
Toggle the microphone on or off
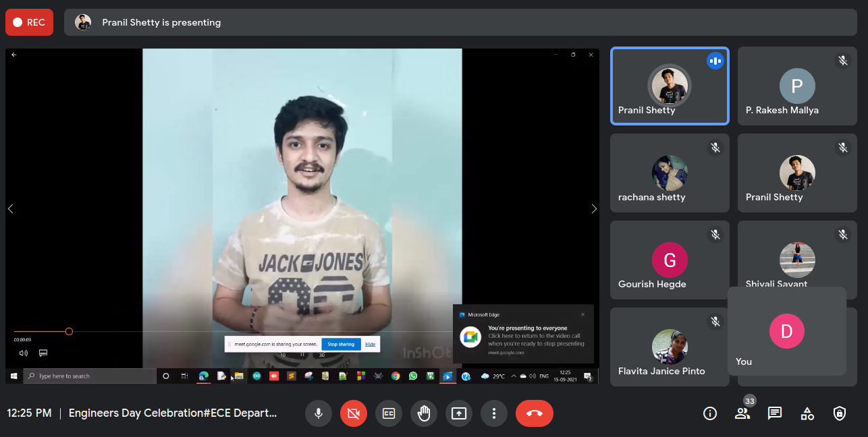pos(319,413)
